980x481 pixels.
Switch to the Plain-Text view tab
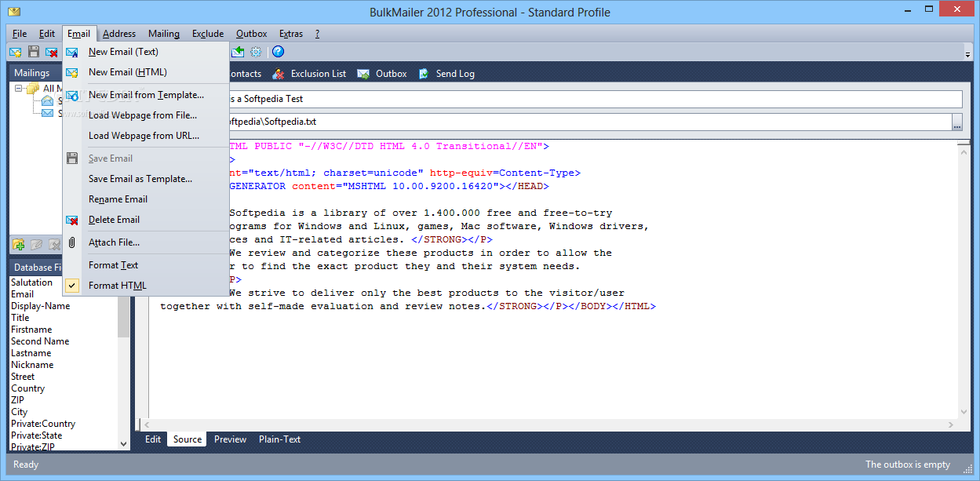point(280,439)
